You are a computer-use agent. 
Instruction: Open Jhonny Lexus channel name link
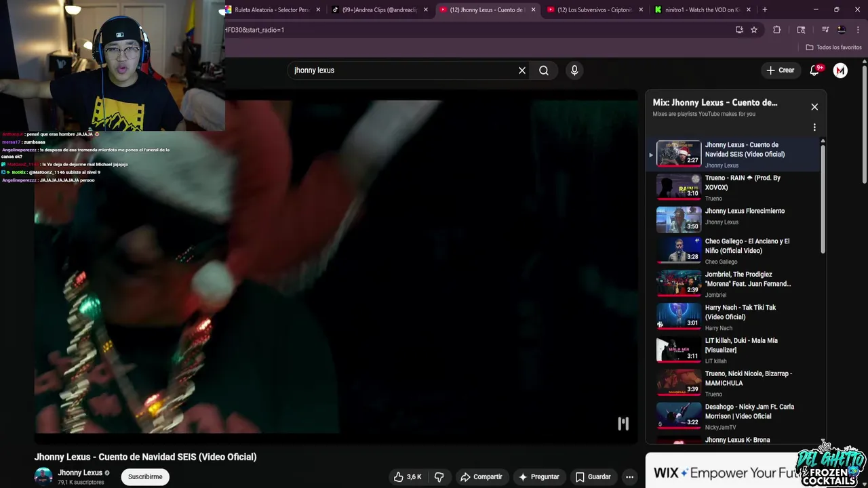[x=80, y=473]
